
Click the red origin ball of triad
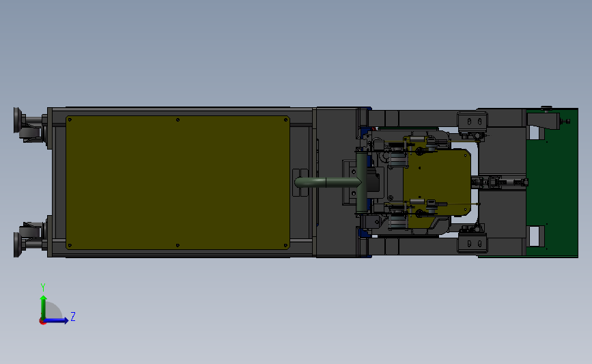click(42, 322)
